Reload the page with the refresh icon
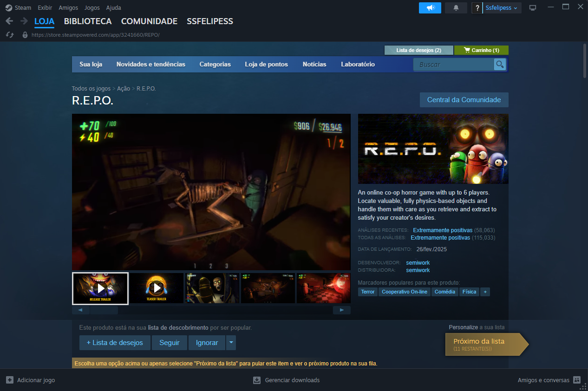The height and width of the screenshot is (391, 588). (10, 35)
